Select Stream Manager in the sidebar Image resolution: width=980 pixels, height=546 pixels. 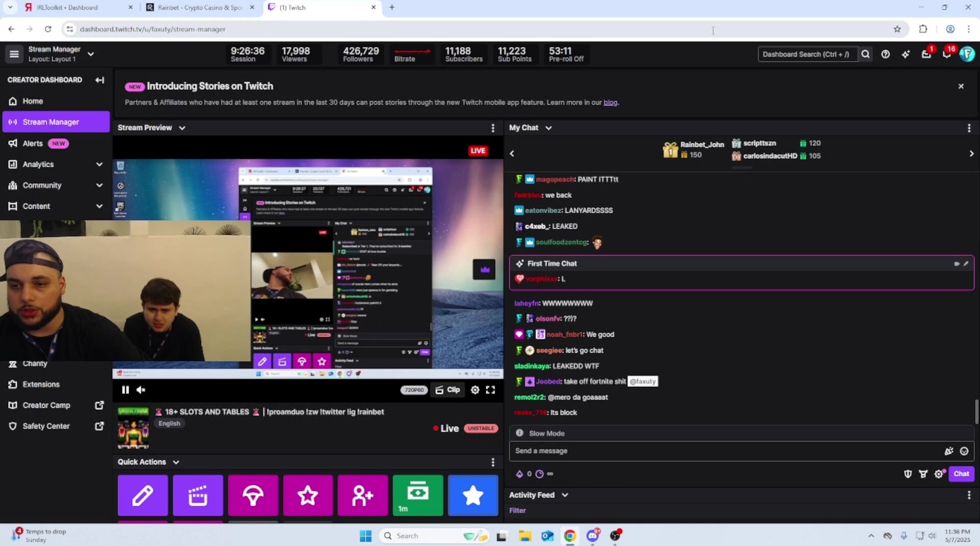point(56,122)
